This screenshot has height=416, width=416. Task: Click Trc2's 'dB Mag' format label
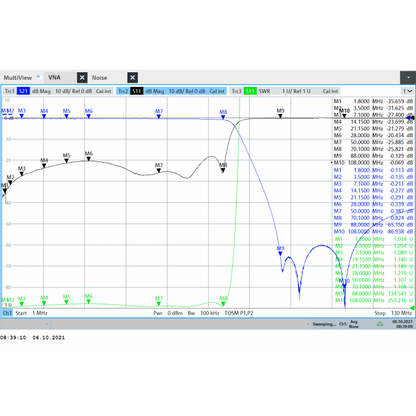[x=155, y=91]
